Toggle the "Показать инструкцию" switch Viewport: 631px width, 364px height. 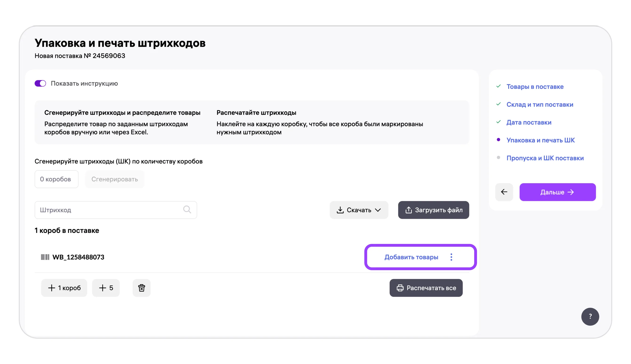click(x=40, y=83)
